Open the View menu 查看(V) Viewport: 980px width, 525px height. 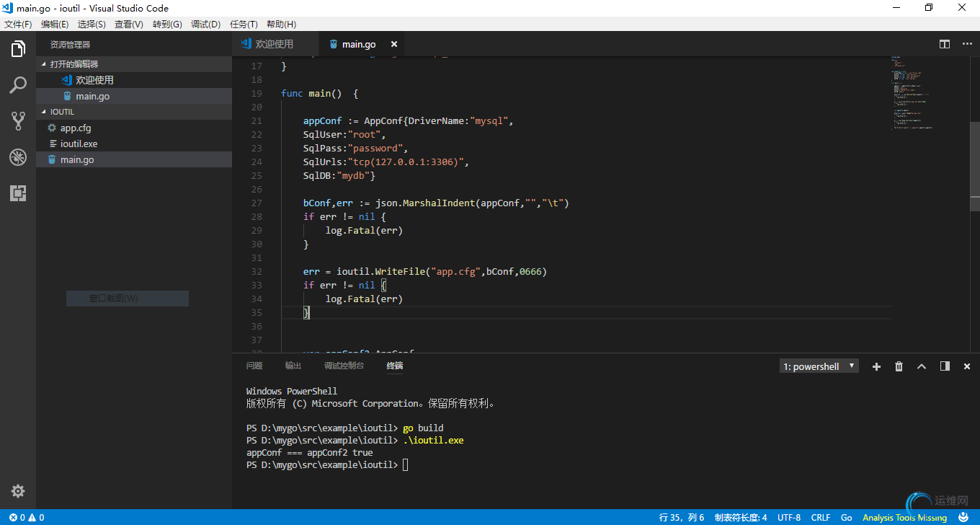129,24
